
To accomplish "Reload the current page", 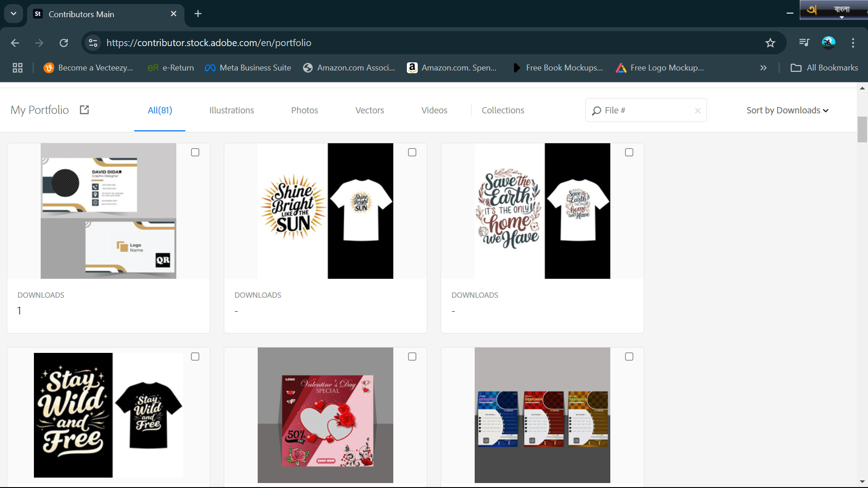I will point(64,43).
